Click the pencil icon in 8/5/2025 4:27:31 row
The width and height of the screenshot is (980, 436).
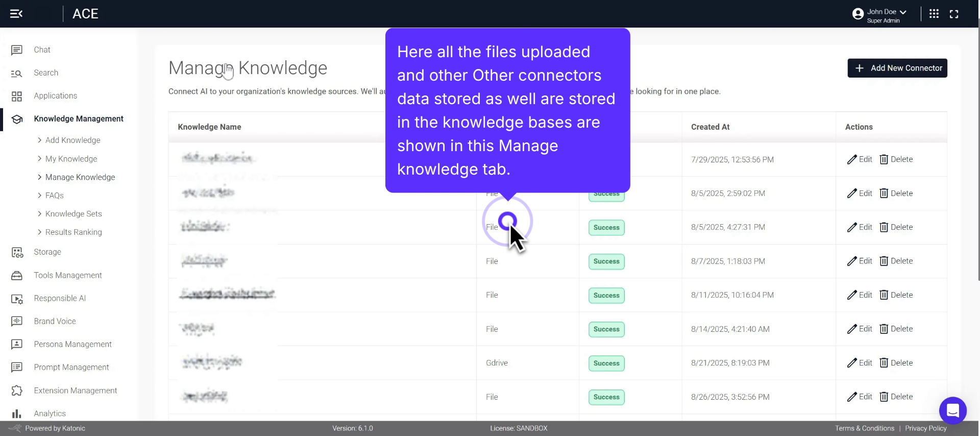[852, 227]
